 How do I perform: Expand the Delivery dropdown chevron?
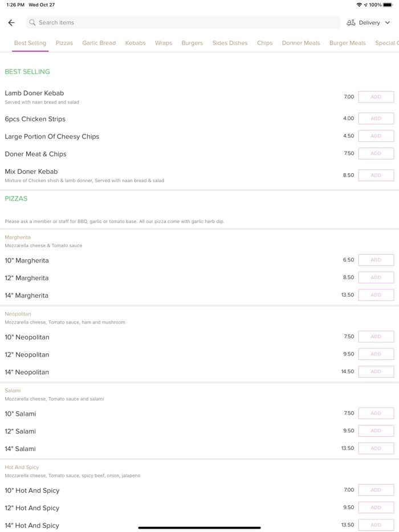pos(388,23)
